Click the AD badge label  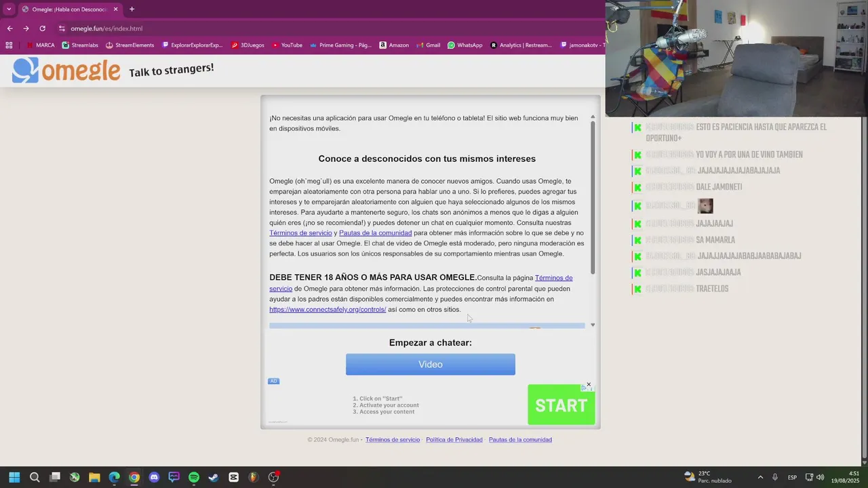(273, 381)
